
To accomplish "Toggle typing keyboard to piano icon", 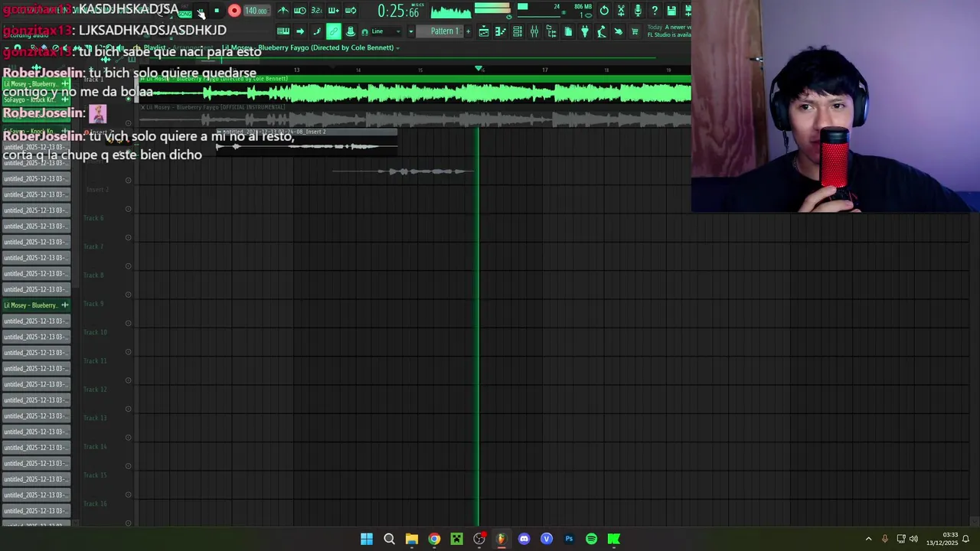I will point(283,31).
